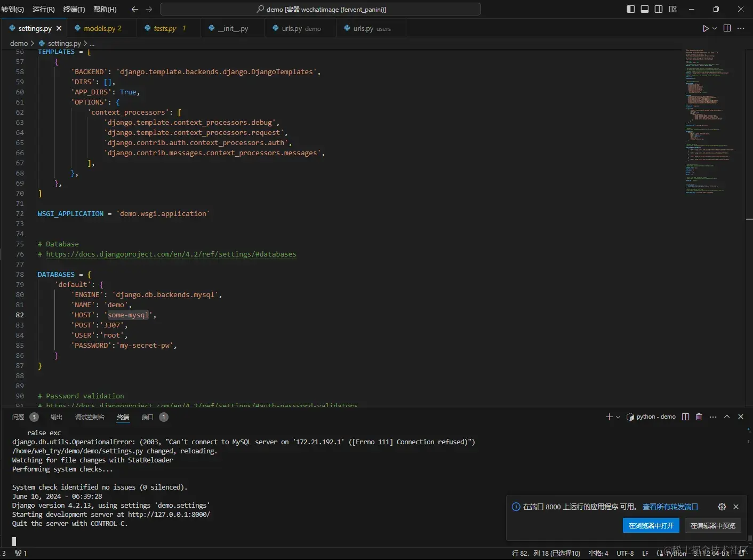
Task: Click the OperationalError line in terminal
Action: tap(244, 442)
